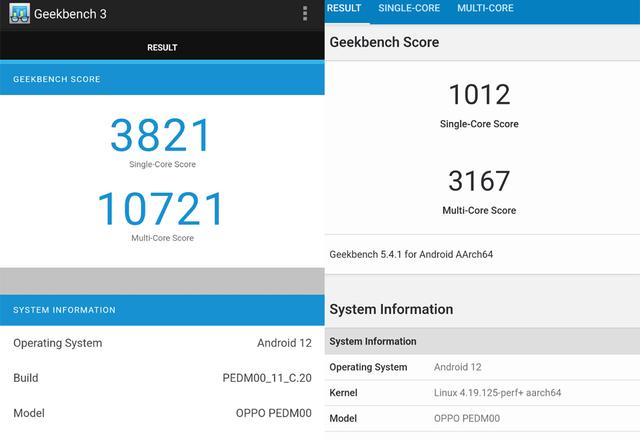Screen dimensions: 640x440
Task: Tap the gray System Information table header
Action: 482,341
